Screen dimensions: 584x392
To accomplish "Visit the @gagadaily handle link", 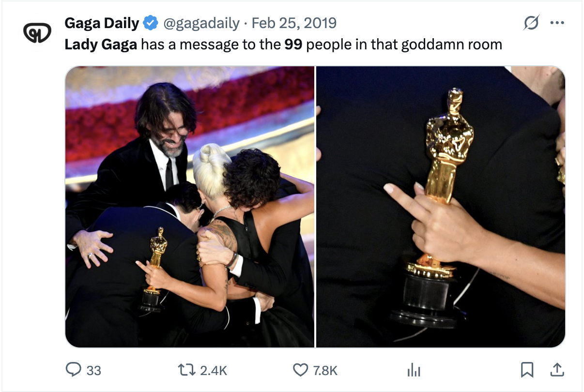I will point(201,23).
